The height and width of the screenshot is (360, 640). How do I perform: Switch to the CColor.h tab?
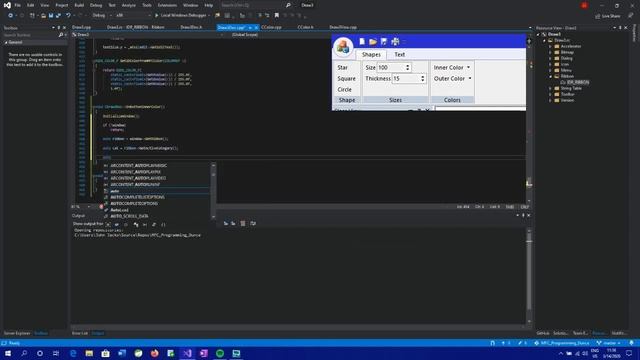coord(305,27)
